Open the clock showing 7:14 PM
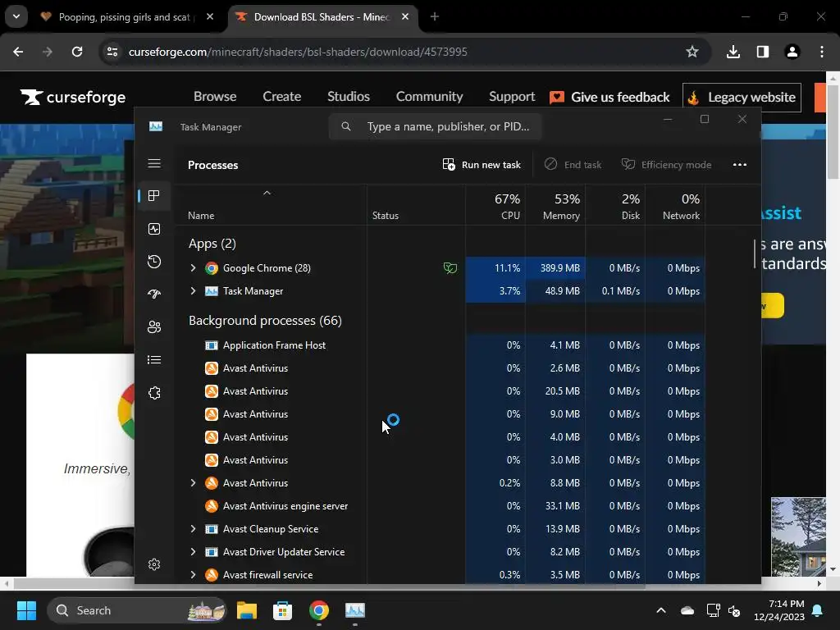 [779, 610]
